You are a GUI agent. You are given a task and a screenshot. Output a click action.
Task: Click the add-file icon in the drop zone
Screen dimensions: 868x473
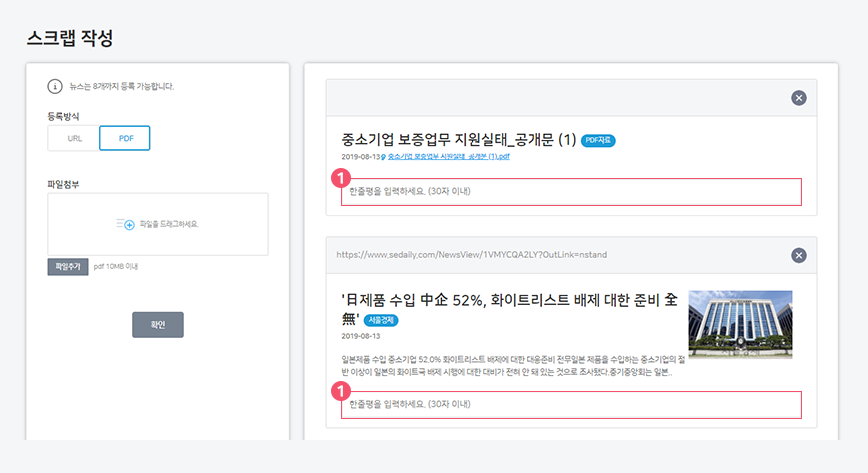click(126, 224)
